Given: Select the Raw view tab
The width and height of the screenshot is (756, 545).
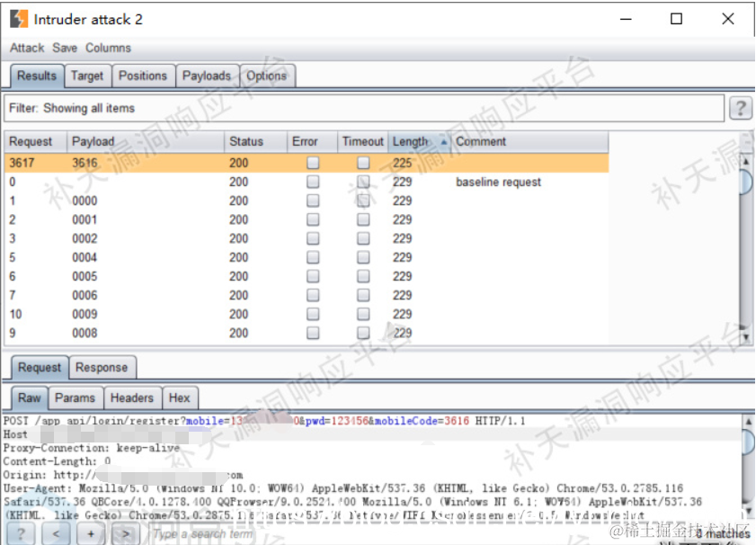Looking at the screenshot, I should click(x=30, y=398).
